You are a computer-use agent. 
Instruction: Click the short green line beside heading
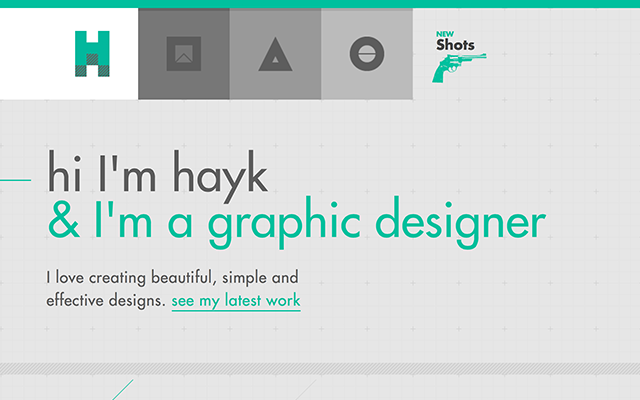point(15,180)
